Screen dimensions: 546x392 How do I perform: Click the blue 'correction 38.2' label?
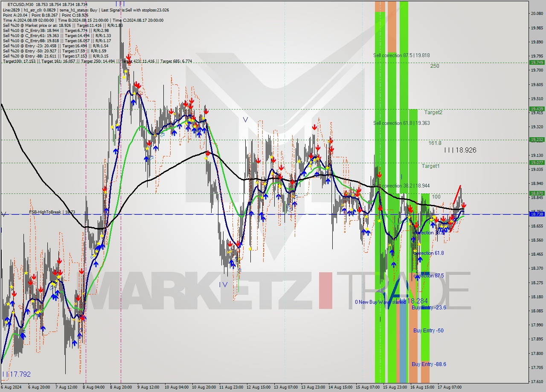click(429, 233)
